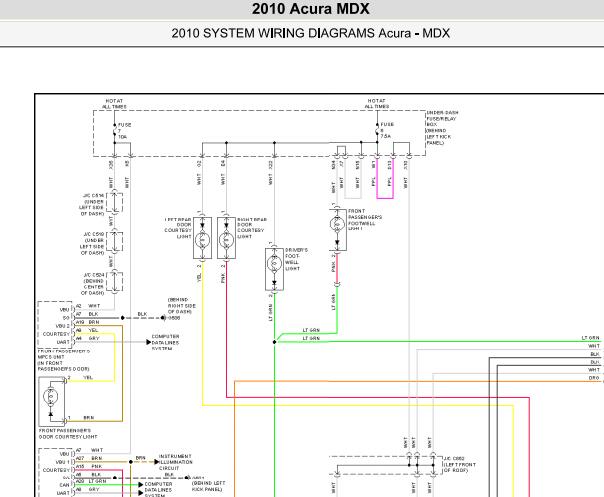The height and width of the screenshot is (497, 604).
Task: Click 'UNDER-DASH FUSE/RELAY BOX' label
Action: 442,128
